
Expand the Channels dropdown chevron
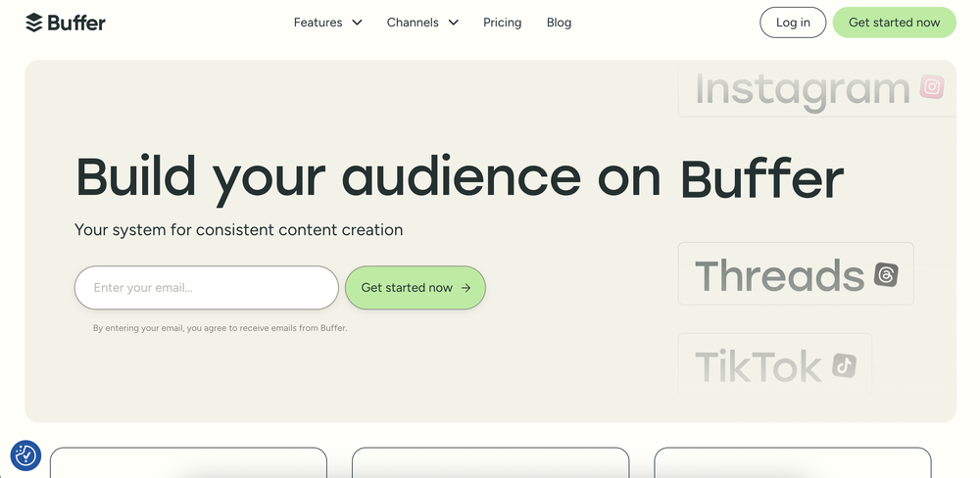point(454,23)
